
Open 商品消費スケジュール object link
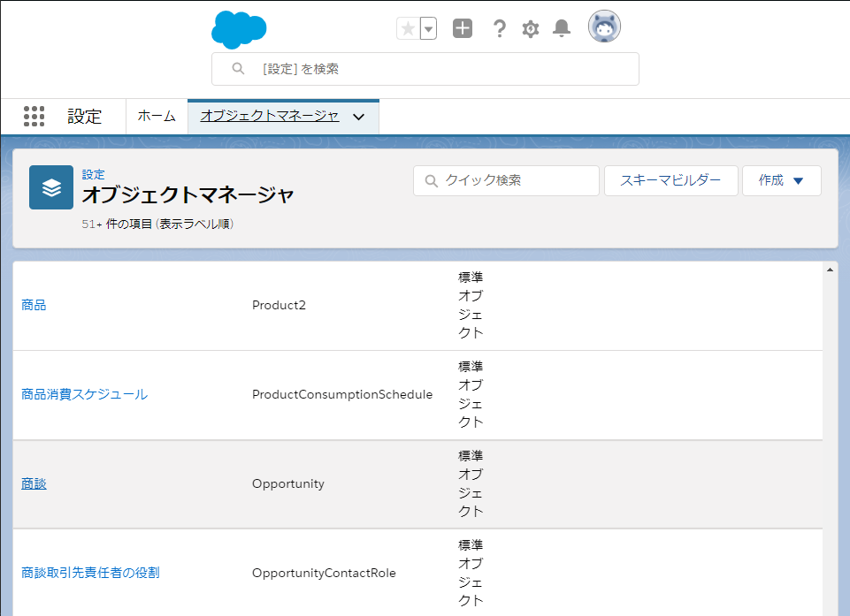pos(85,394)
